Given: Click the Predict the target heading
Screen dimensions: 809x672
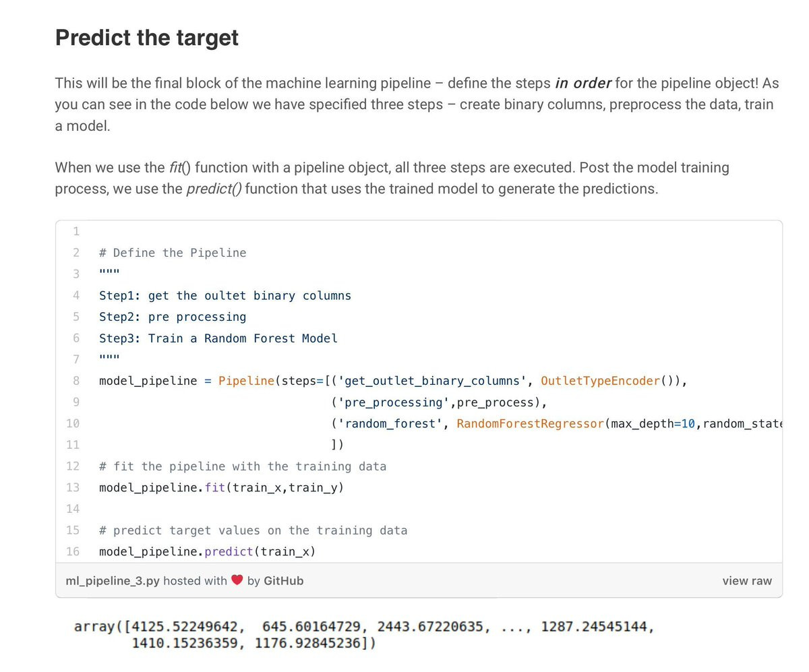Looking at the screenshot, I should coord(147,37).
